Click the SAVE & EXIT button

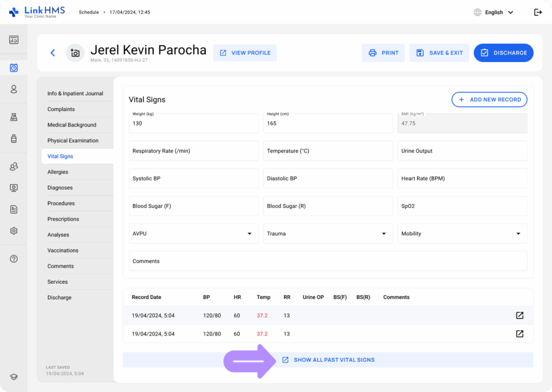tap(439, 53)
